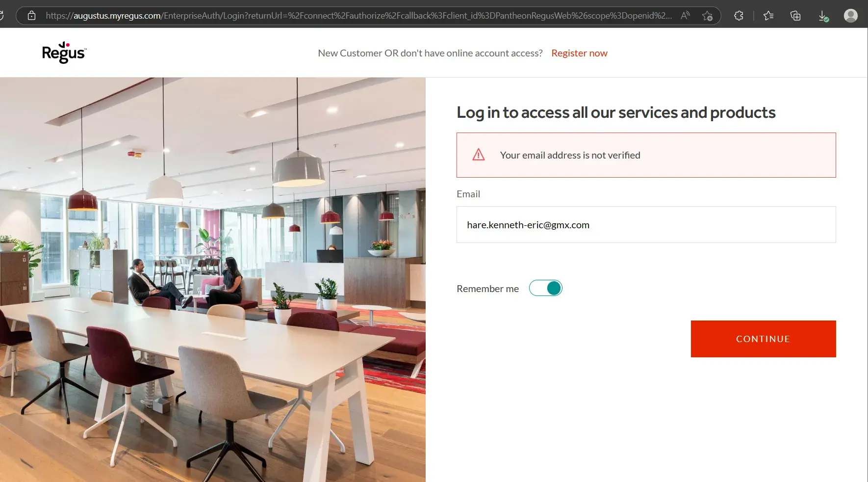Click the Regus logo

click(x=64, y=53)
